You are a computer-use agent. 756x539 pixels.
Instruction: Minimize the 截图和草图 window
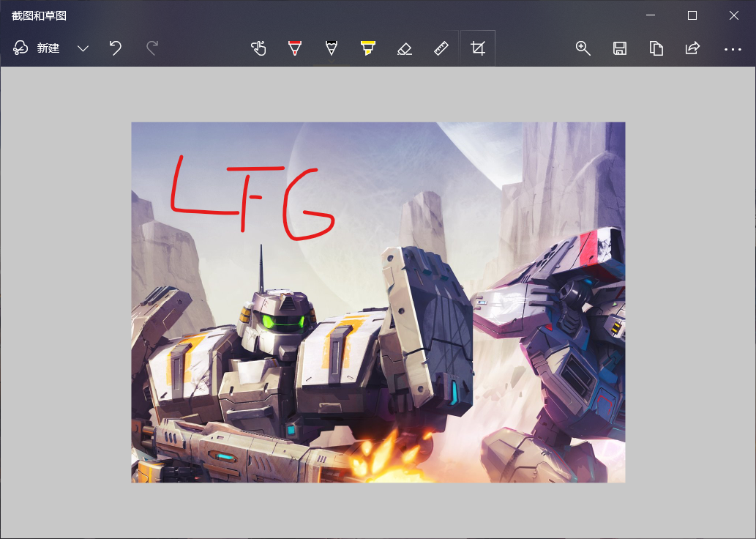coord(651,15)
